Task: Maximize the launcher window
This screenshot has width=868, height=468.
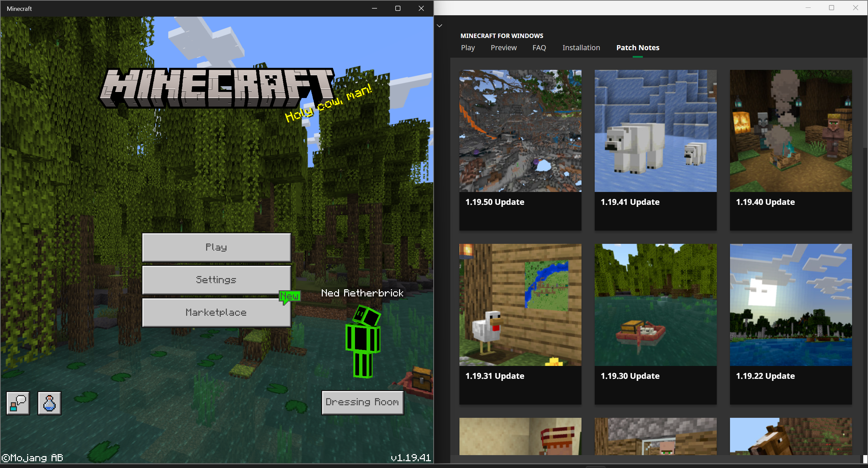Action: click(x=831, y=8)
